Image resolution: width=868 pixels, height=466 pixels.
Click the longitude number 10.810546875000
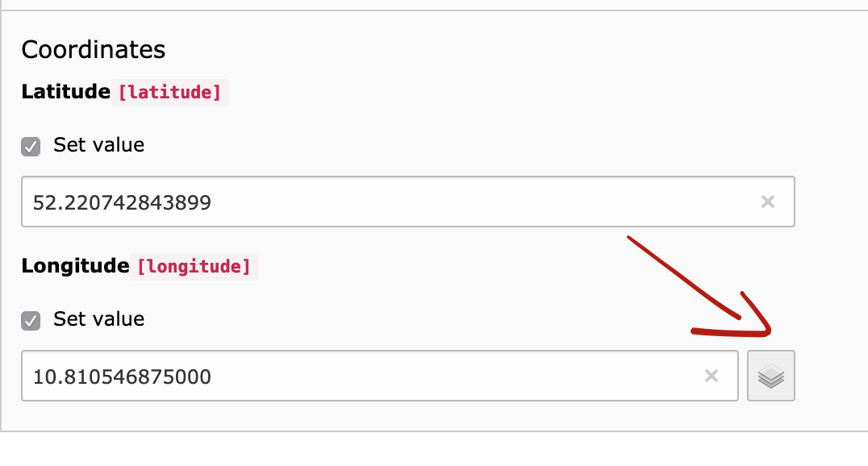point(122,377)
